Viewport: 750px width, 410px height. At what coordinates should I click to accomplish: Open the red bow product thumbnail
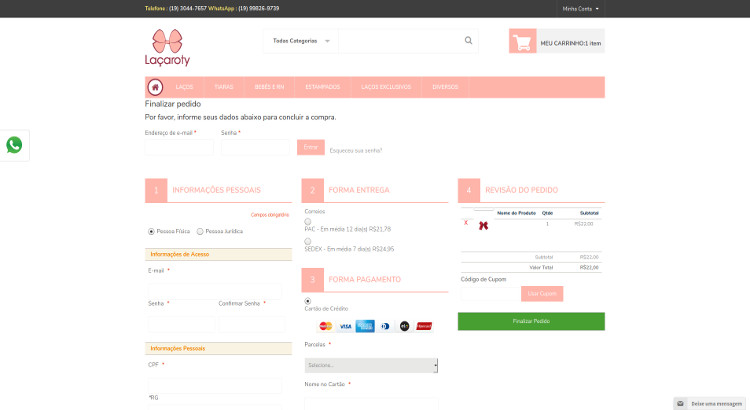[x=483, y=226]
